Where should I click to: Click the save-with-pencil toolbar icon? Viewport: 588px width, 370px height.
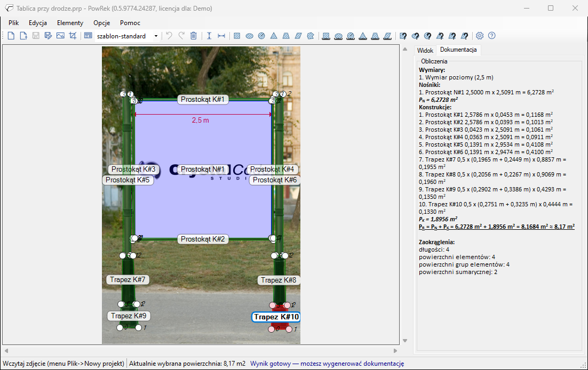(48, 36)
